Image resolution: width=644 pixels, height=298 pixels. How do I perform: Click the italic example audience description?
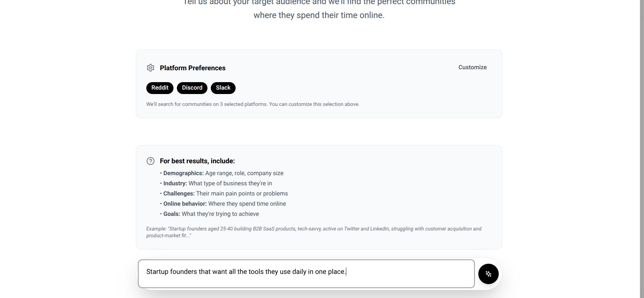314,232
